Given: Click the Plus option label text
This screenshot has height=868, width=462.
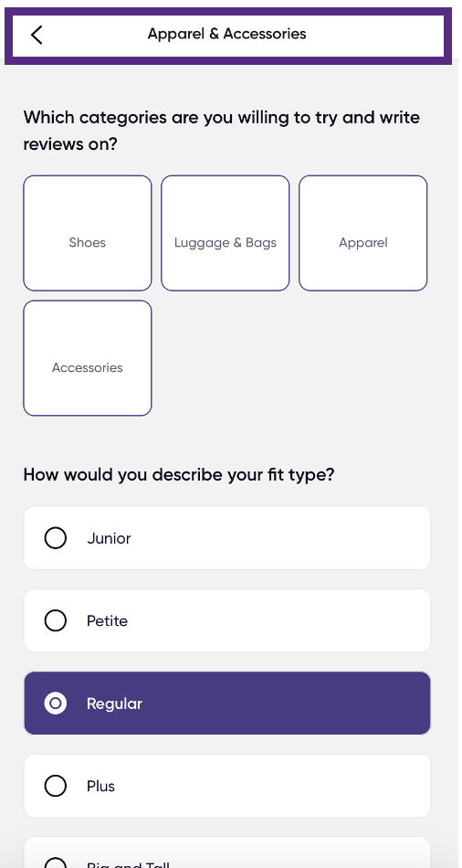Looking at the screenshot, I should pyautogui.click(x=100, y=786).
